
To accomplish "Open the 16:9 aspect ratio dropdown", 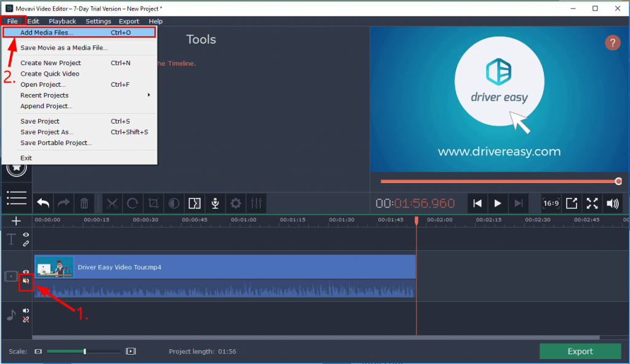I will pos(551,204).
